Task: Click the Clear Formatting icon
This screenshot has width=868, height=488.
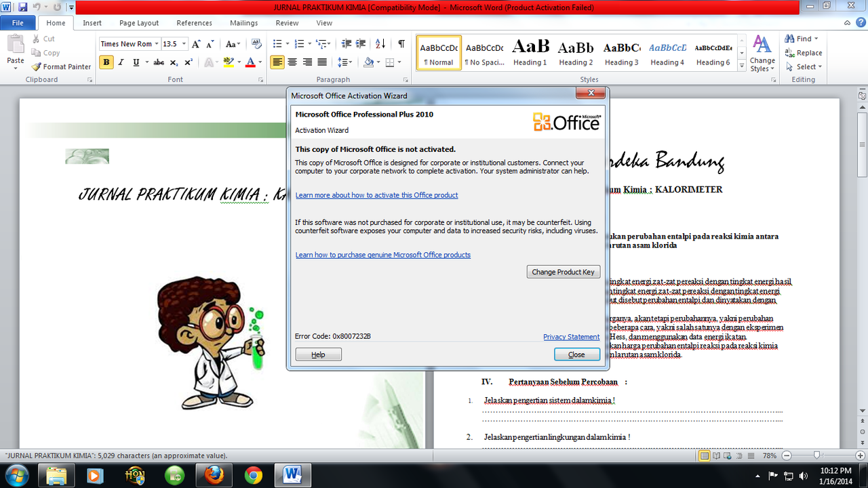Action: click(256, 44)
